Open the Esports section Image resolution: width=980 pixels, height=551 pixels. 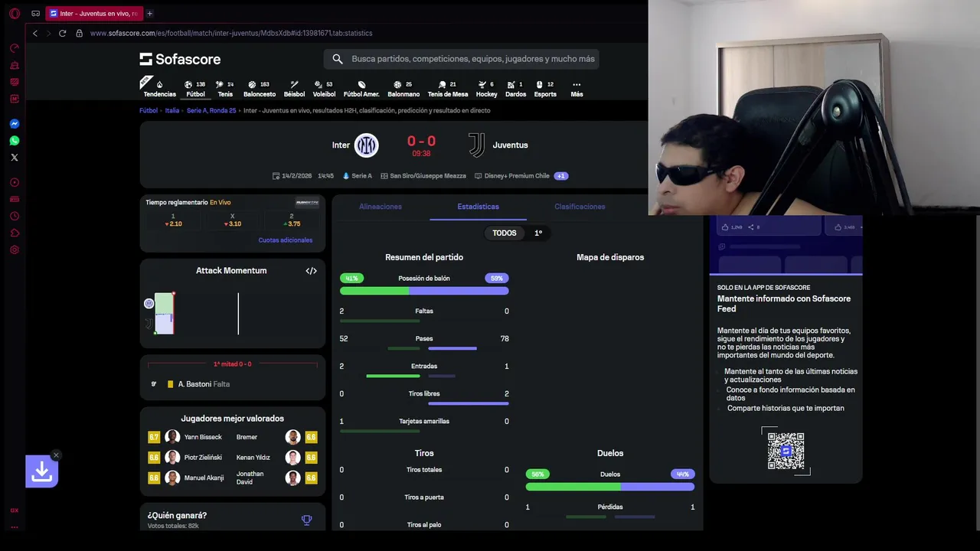pos(545,89)
